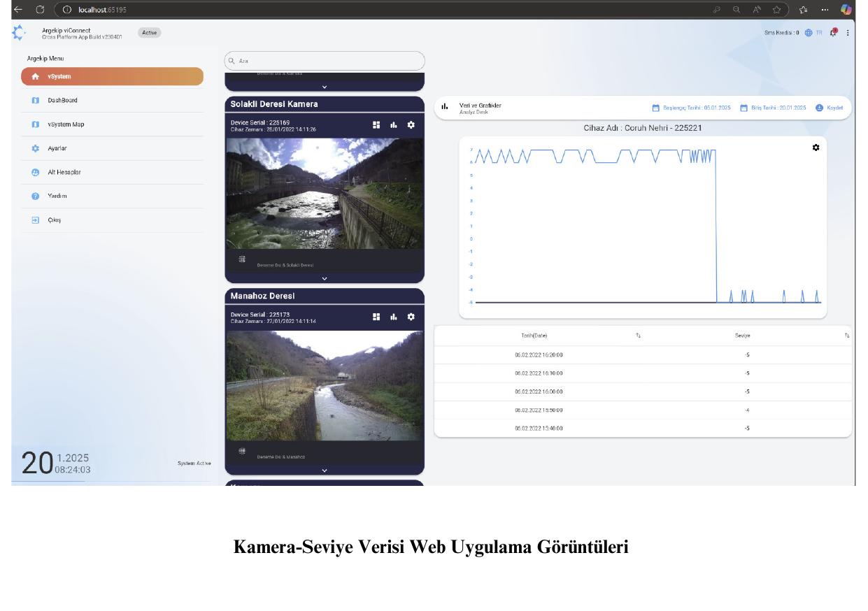Select table row 06.02.2022 16:20:00
Image resolution: width=868 pixels, height=611 pixels.
click(x=643, y=355)
